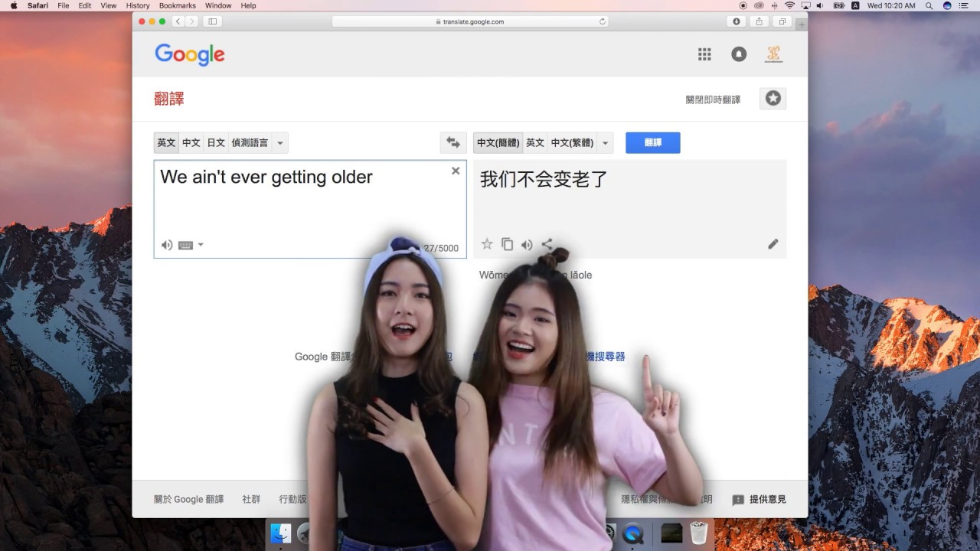The image size is (980, 551).
Task: Open Google notifications bell
Action: pyautogui.click(x=739, y=54)
